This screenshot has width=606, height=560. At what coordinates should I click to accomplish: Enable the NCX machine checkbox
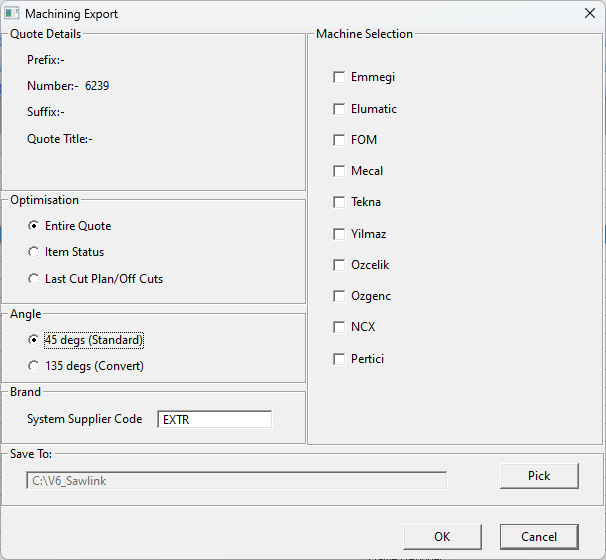(340, 327)
